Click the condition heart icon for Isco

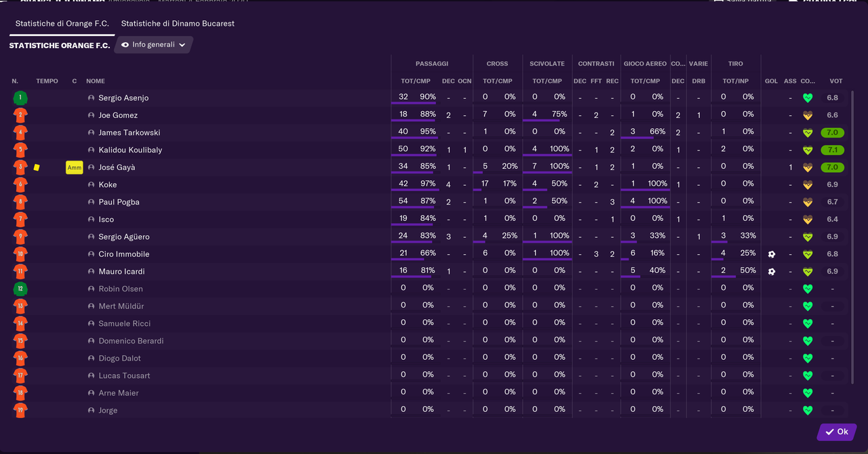[x=807, y=220]
